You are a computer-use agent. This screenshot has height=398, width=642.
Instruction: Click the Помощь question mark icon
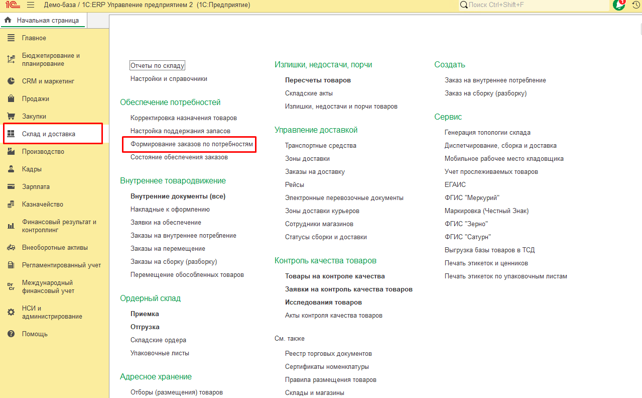click(x=11, y=334)
